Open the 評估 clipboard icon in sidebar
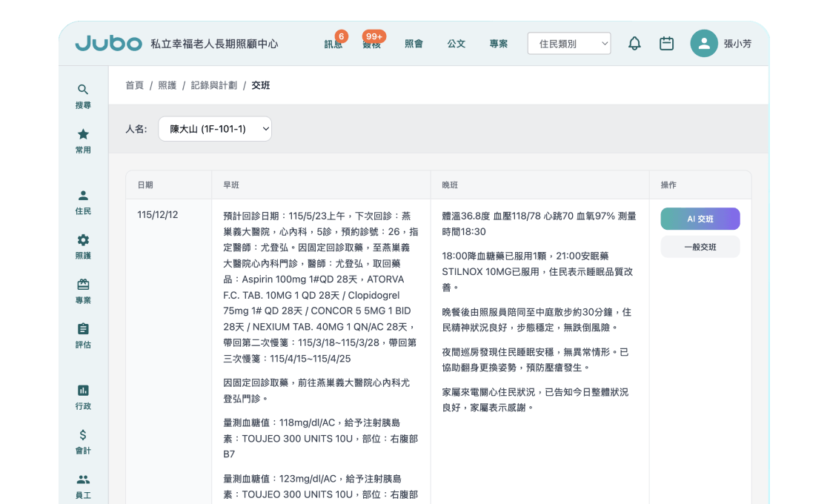The image size is (830, 504). click(x=83, y=329)
